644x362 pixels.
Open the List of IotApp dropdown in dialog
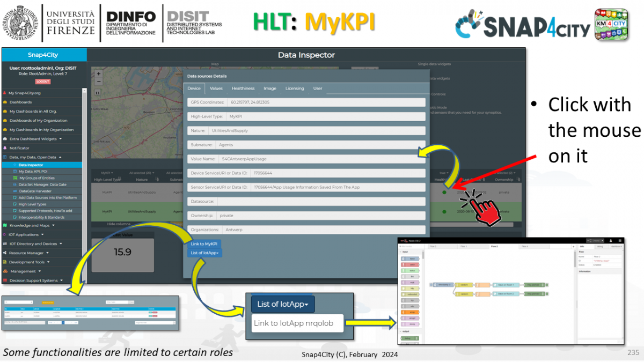pos(204,253)
